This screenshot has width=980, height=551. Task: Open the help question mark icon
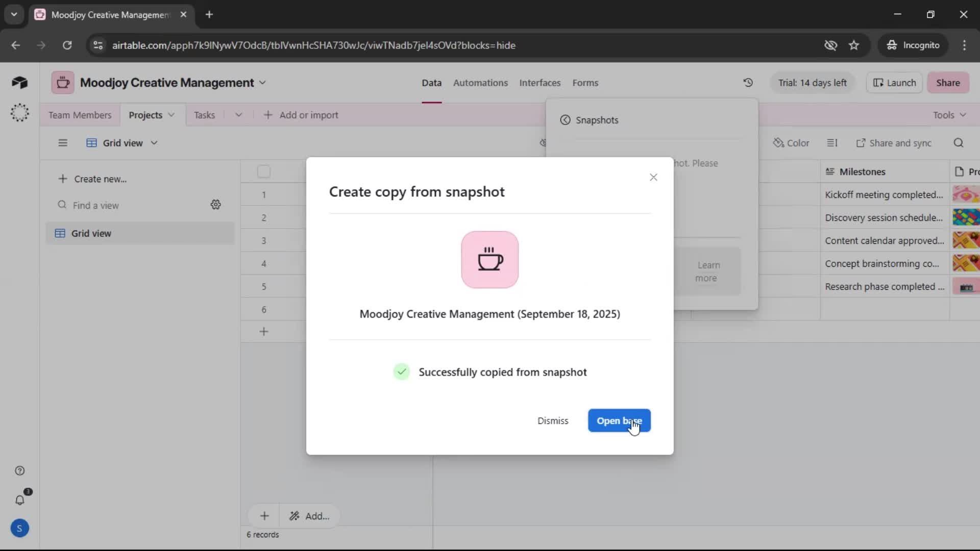[19, 470]
